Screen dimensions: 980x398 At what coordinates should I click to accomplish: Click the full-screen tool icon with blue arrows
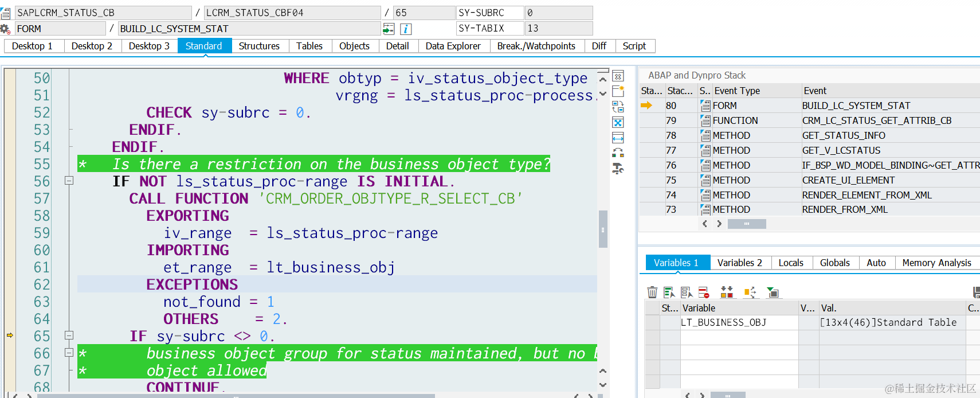pyautogui.click(x=618, y=122)
